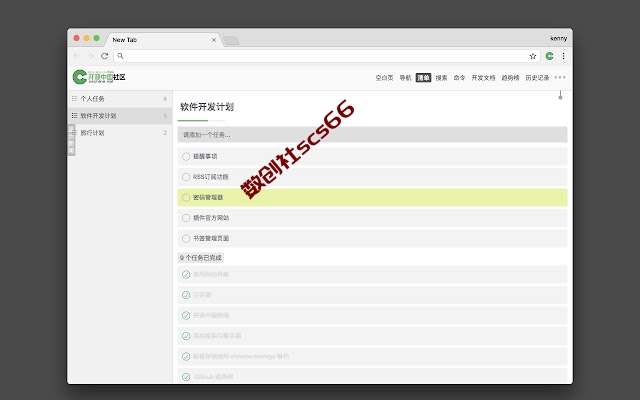
Task: Select the 清单 nav item
Action: click(x=423, y=78)
